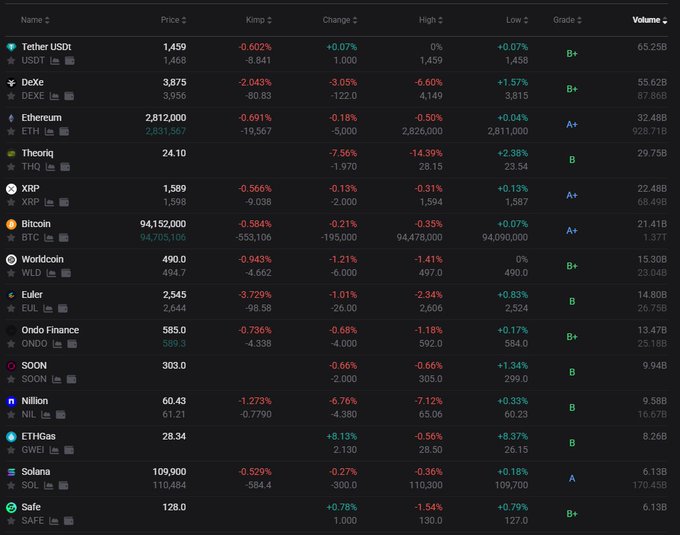Favorite Euler with star icon
This screenshot has height=535, width=680.
click(11, 309)
